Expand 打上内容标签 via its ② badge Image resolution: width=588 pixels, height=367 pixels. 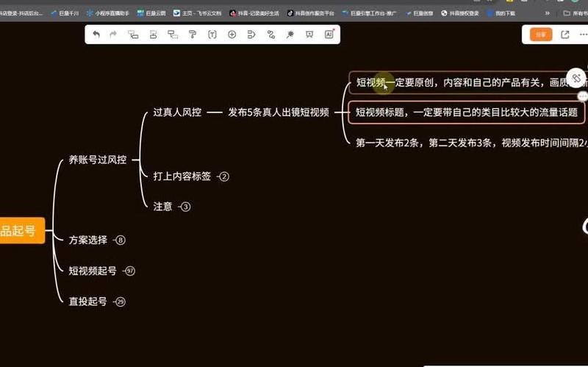point(224,177)
